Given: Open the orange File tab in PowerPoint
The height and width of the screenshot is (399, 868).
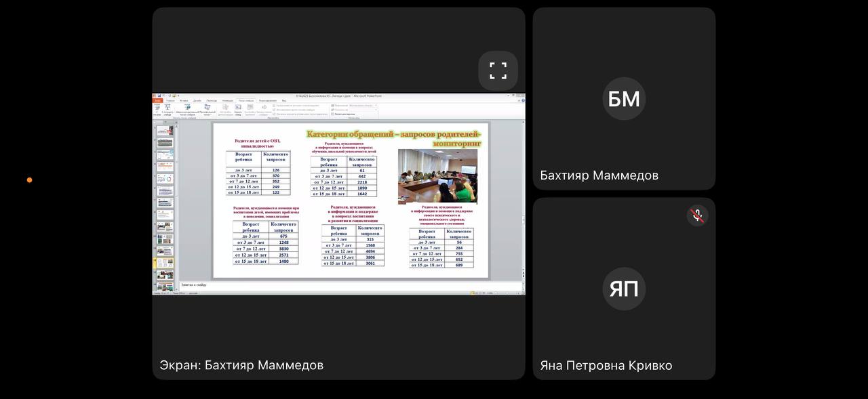Looking at the screenshot, I should 158,100.
